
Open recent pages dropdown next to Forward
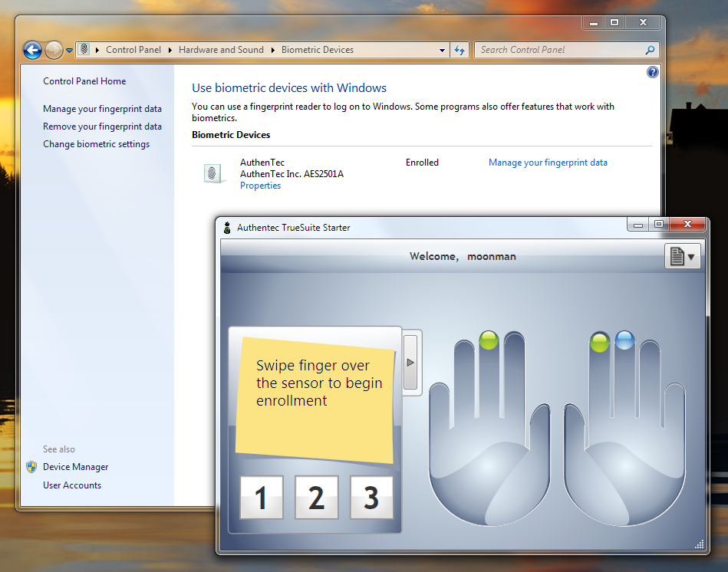pos(69,51)
